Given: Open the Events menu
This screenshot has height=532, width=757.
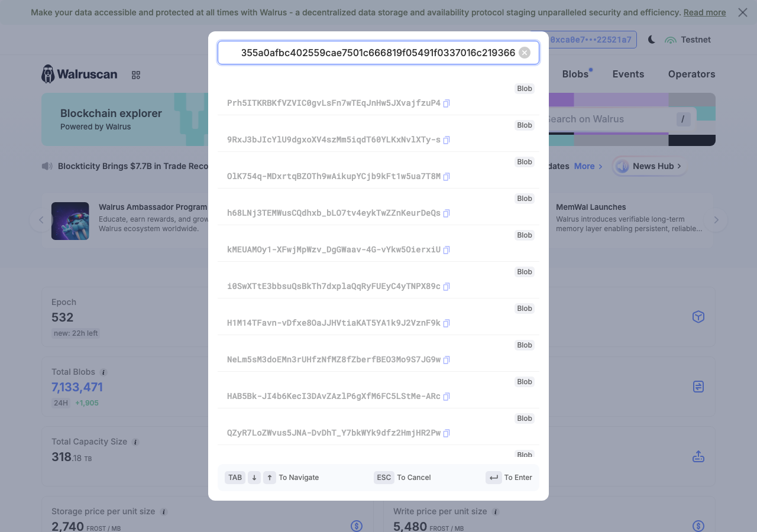Looking at the screenshot, I should tap(628, 74).
